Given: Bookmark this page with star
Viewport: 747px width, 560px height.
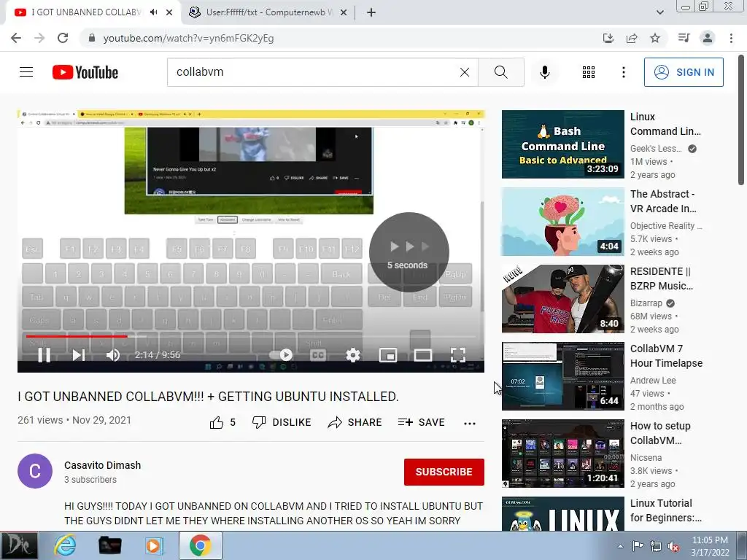Looking at the screenshot, I should [x=655, y=38].
